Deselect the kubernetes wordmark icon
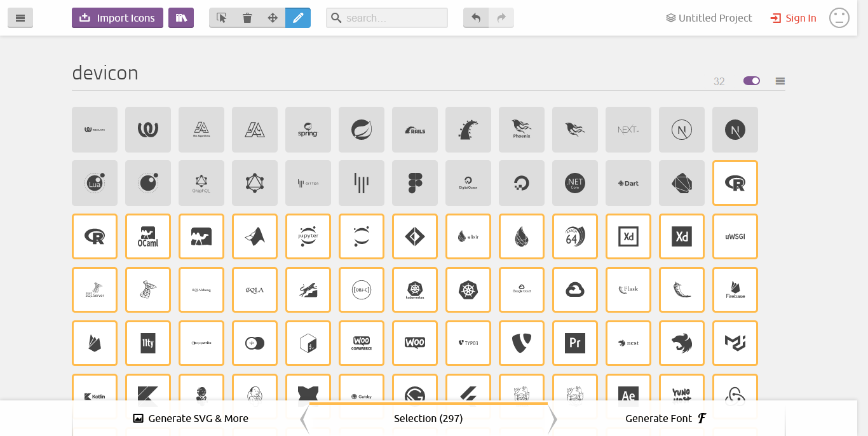Screen dimensions: 868x436 pyautogui.click(x=415, y=290)
